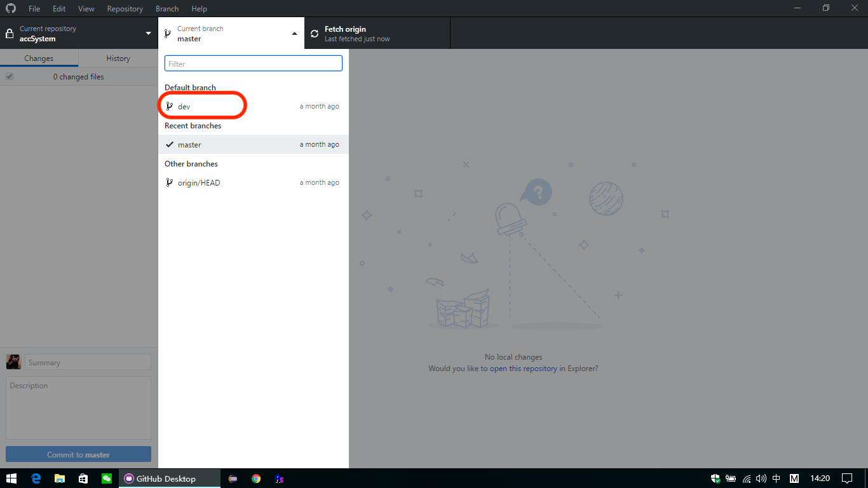Click the branch icon next to Current branch

coord(167,33)
